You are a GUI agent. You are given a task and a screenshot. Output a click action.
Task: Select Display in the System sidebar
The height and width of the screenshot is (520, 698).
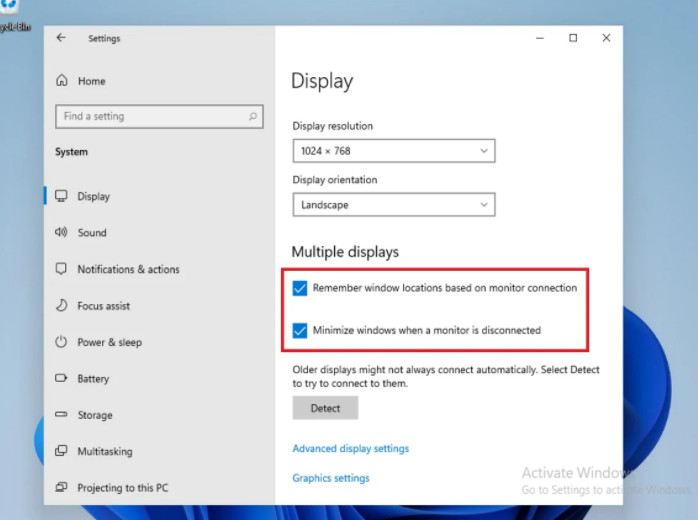(x=93, y=197)
